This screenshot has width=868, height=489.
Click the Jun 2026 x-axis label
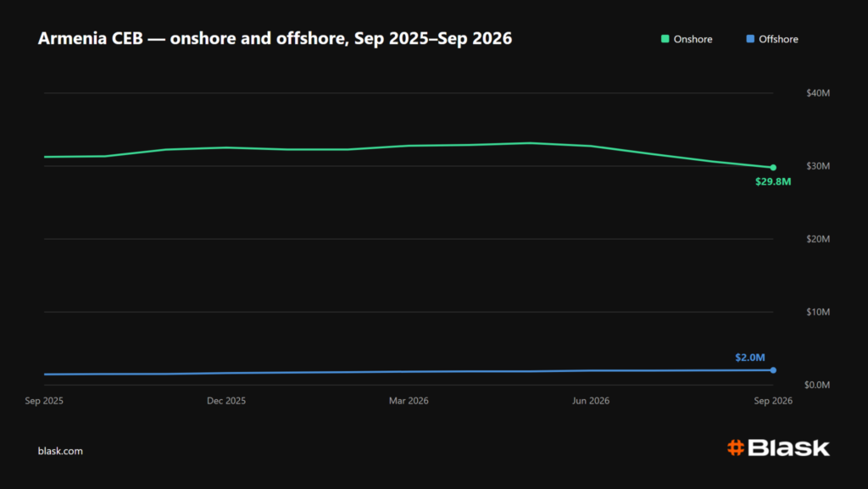point(591,401)
